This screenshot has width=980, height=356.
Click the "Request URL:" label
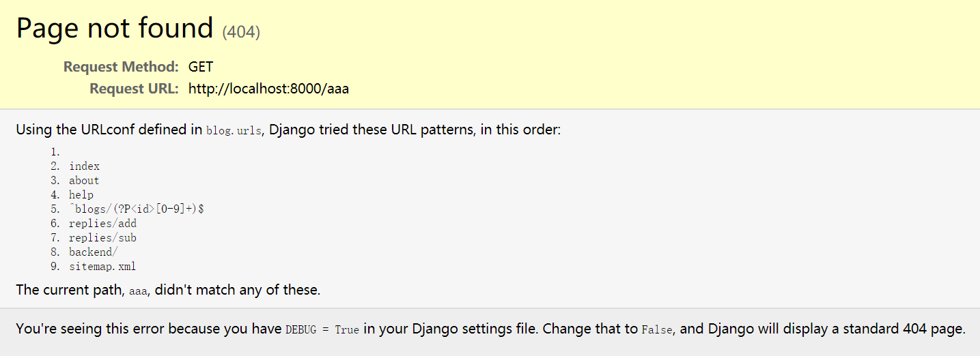[x=134, y=89]
